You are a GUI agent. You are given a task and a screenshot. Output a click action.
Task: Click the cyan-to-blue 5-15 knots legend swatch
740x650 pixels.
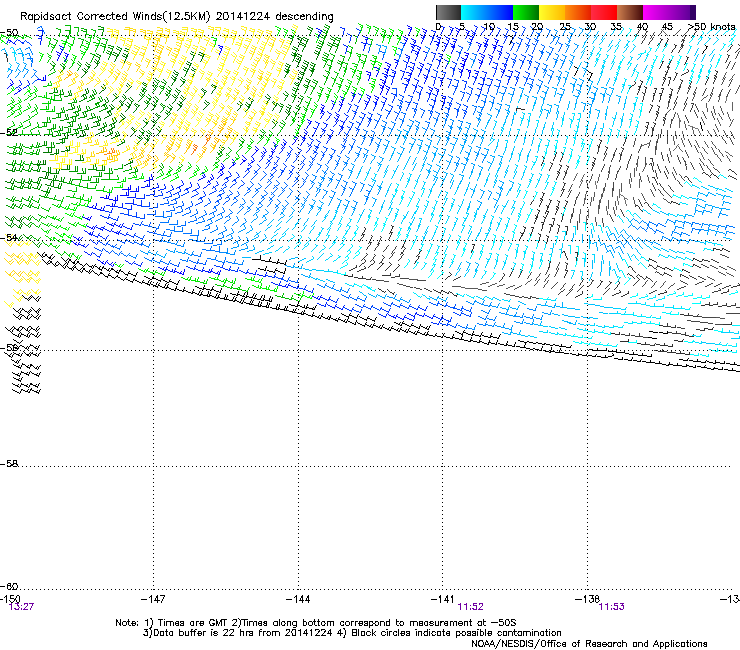[487, 12]
